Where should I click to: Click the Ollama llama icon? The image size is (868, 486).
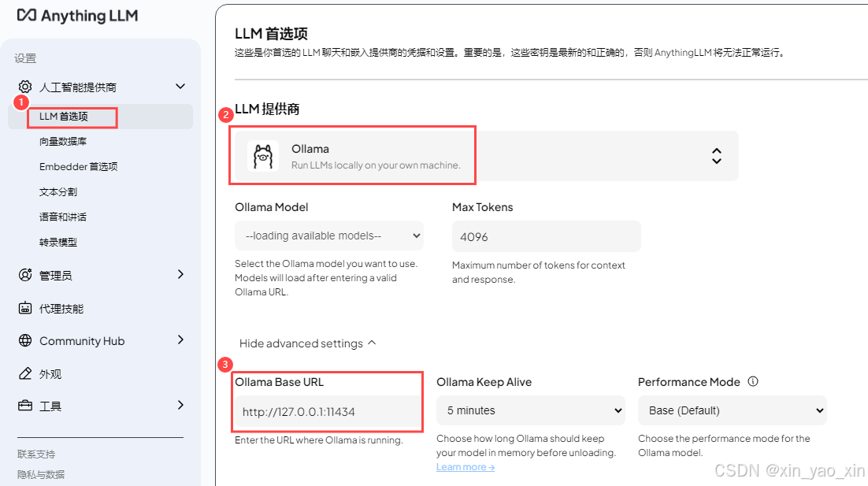[x=263, y=156]
